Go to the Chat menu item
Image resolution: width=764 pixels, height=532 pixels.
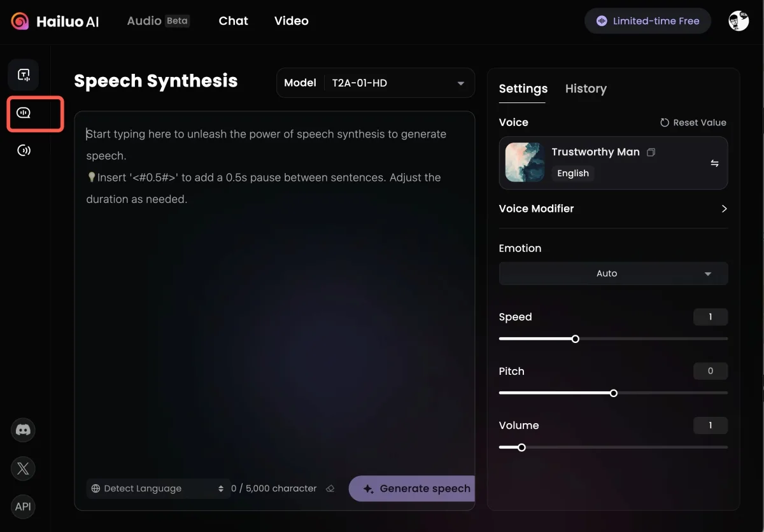(233, 21)
